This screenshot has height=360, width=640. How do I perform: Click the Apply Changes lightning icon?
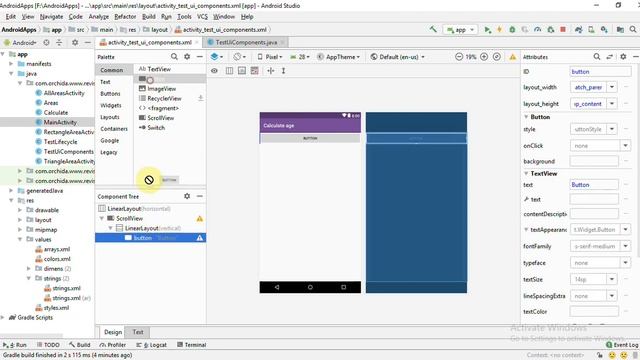coord(499,29)
